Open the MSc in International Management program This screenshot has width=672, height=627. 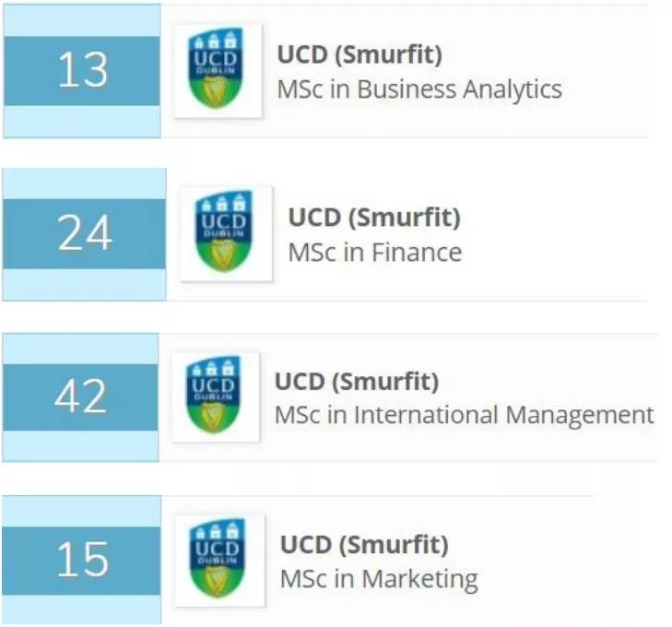point(464,415)
